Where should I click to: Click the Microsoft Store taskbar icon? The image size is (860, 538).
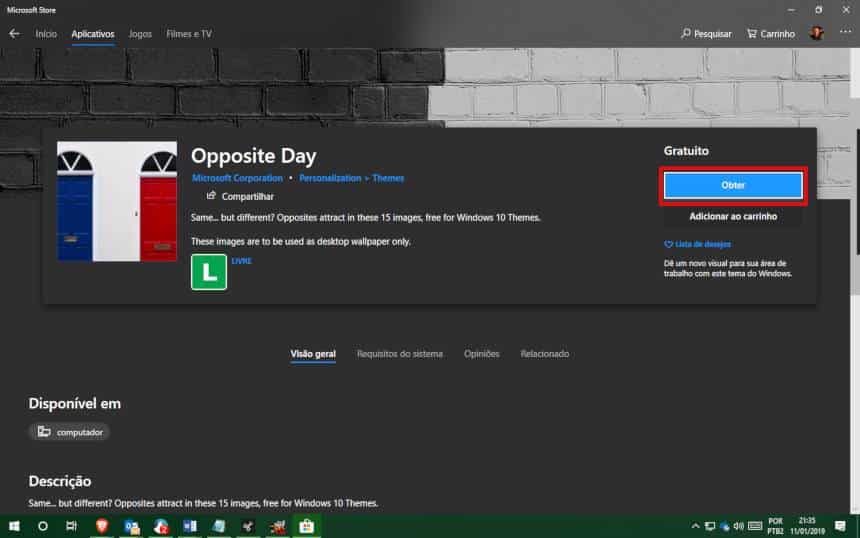click(307, 526)
